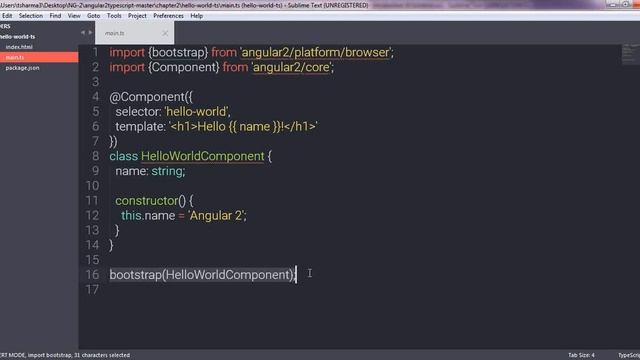Select main.ts in the sidebar

39,58
